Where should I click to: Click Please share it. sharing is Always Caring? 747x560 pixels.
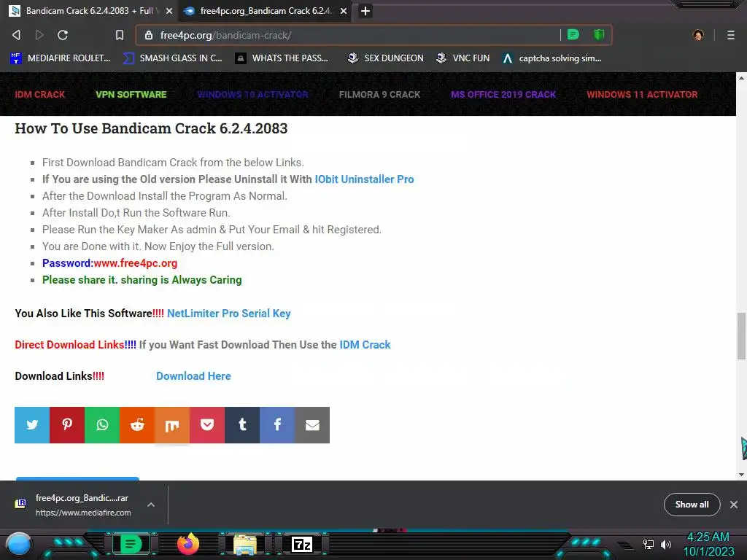pos(142,280)
